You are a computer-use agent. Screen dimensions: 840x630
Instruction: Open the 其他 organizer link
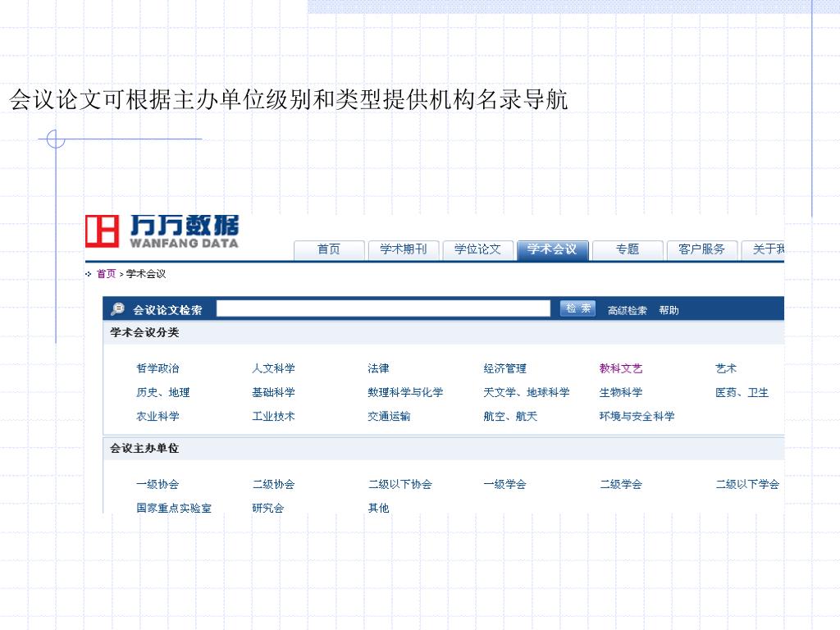click(378, 508)
